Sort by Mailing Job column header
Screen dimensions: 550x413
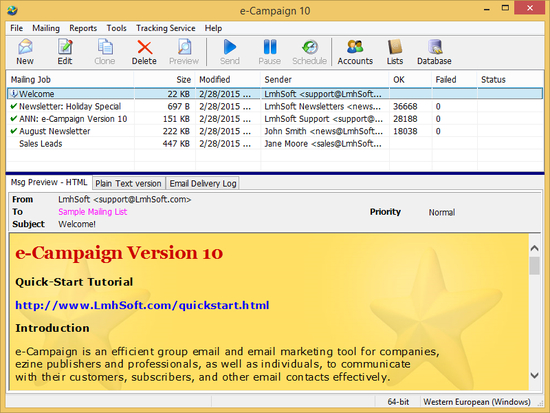click(70, 80)
